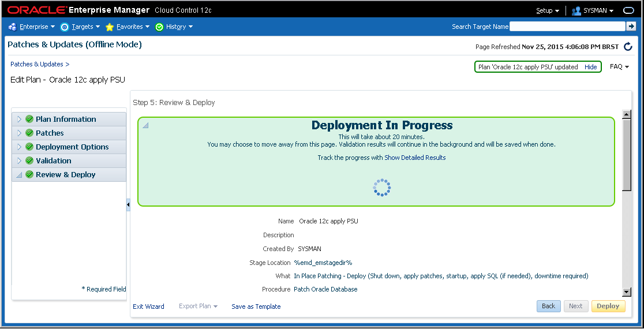Viewport: 644px width, 329px height.
Task: Focus the Search Target Name field
Action: (x=567, y=27)
